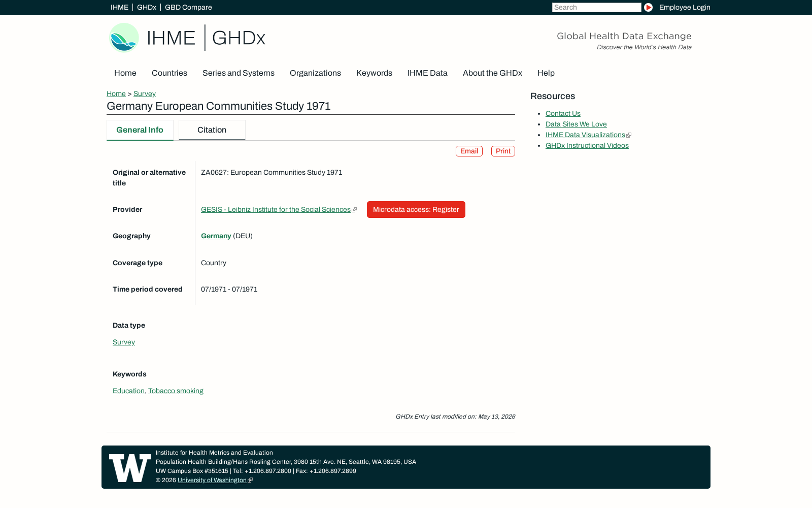Click the red search submit arrow icon
812x508 pixels.
pos(648,7)
